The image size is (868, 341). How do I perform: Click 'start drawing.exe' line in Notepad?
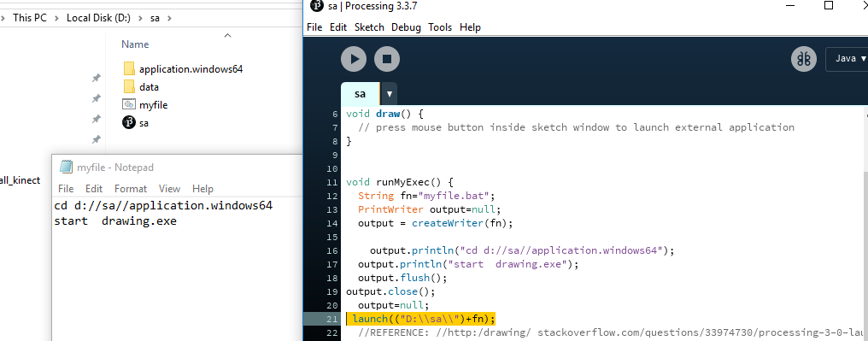(x=115, y=220)
